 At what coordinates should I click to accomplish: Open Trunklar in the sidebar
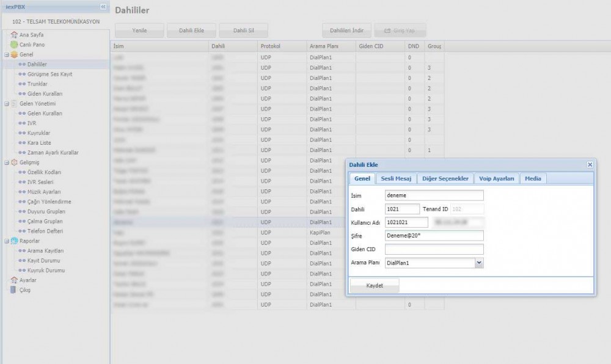pos(37,84)
